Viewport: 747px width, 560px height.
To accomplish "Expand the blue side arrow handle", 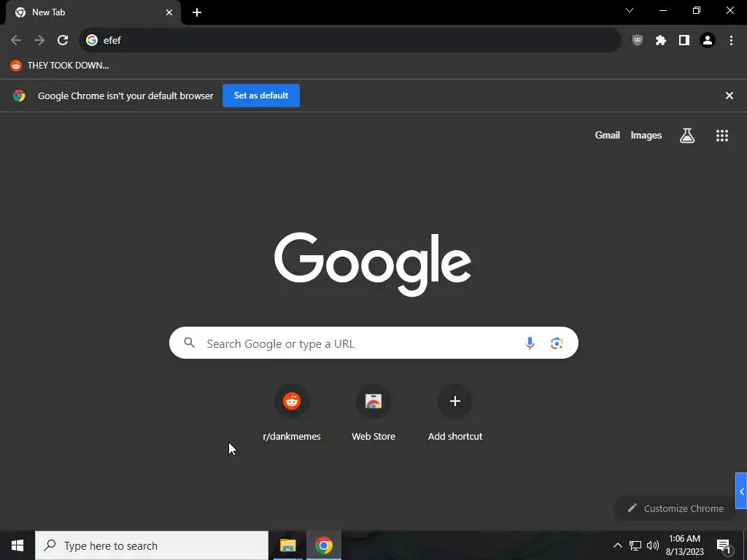I will pyautogui.click(x=741, y=491).
